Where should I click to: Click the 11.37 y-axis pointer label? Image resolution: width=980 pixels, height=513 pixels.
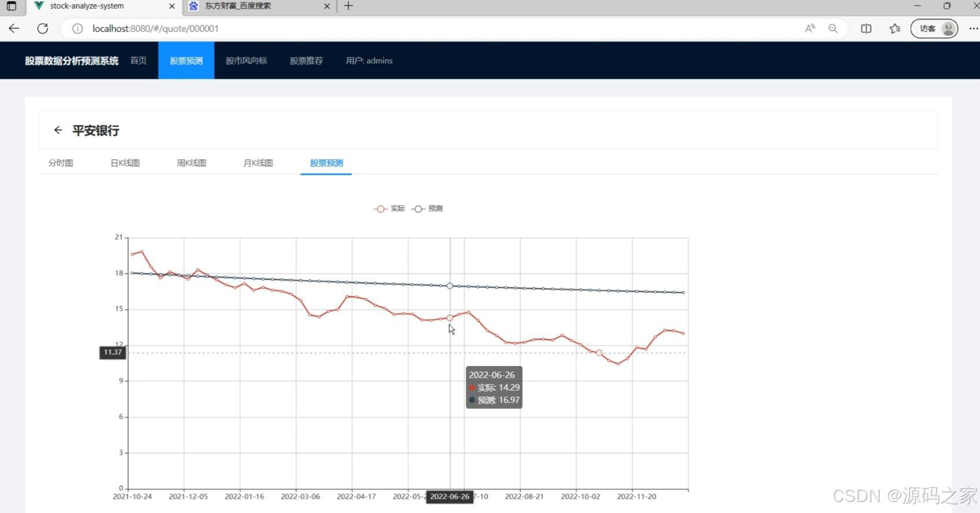click(113, 352)
